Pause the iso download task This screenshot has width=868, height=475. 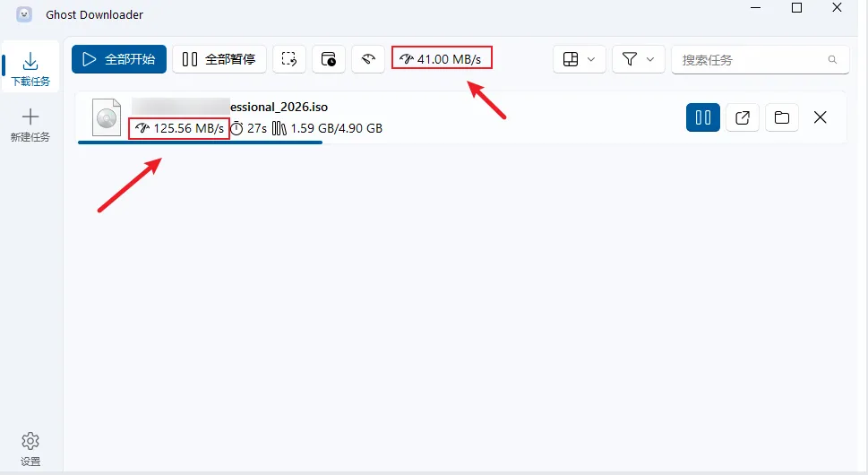click(x=703, y=117)
